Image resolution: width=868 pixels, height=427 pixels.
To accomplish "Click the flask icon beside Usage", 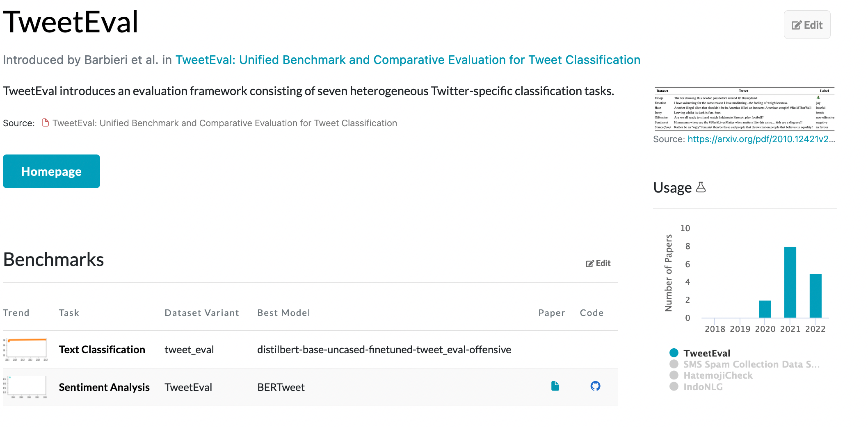I will coord(701,187).
